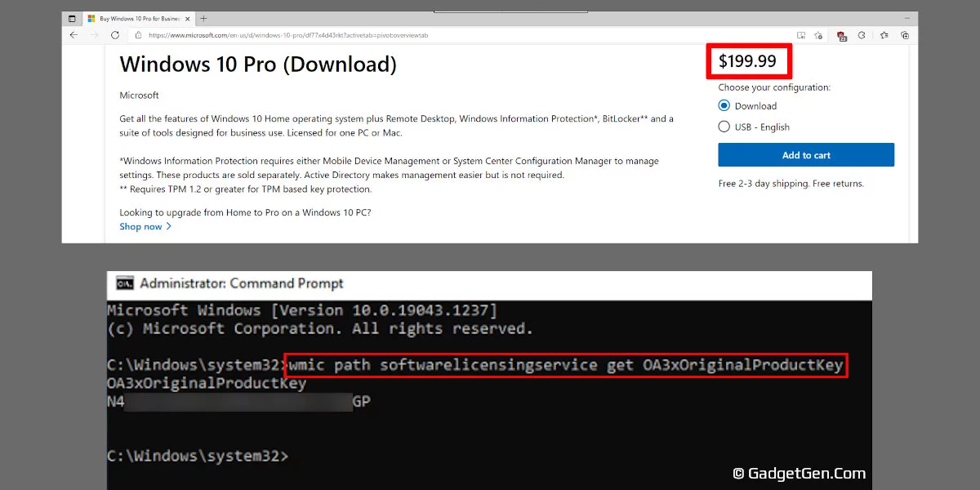Open the tab actions menu icon
The image size is (980, 490).
pos(72,19)
